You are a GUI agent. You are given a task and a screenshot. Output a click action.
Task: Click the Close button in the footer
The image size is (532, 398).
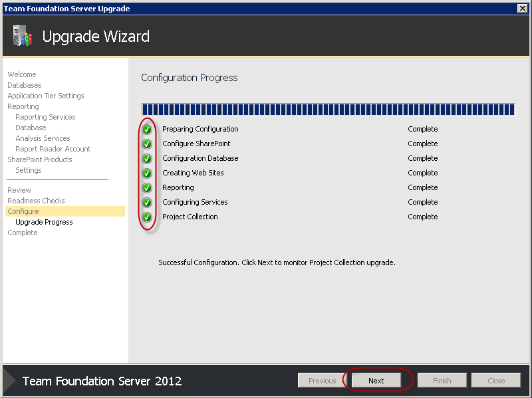pos(496,380)
